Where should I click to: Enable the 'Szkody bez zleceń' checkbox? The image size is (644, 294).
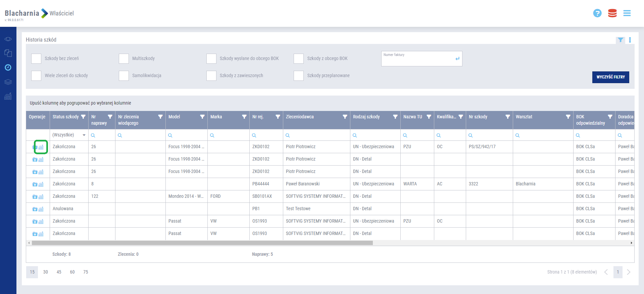36,59
